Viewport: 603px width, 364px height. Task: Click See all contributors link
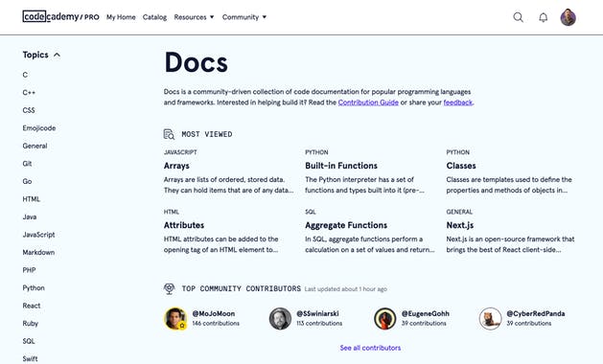pyautogui.click(x=370, y=348)
